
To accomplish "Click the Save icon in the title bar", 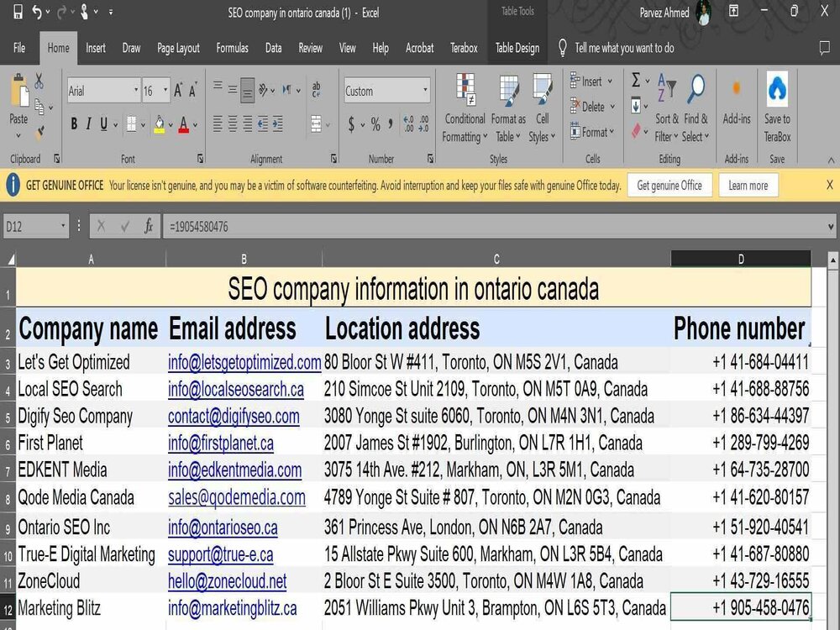I will [x=18, y=12].
